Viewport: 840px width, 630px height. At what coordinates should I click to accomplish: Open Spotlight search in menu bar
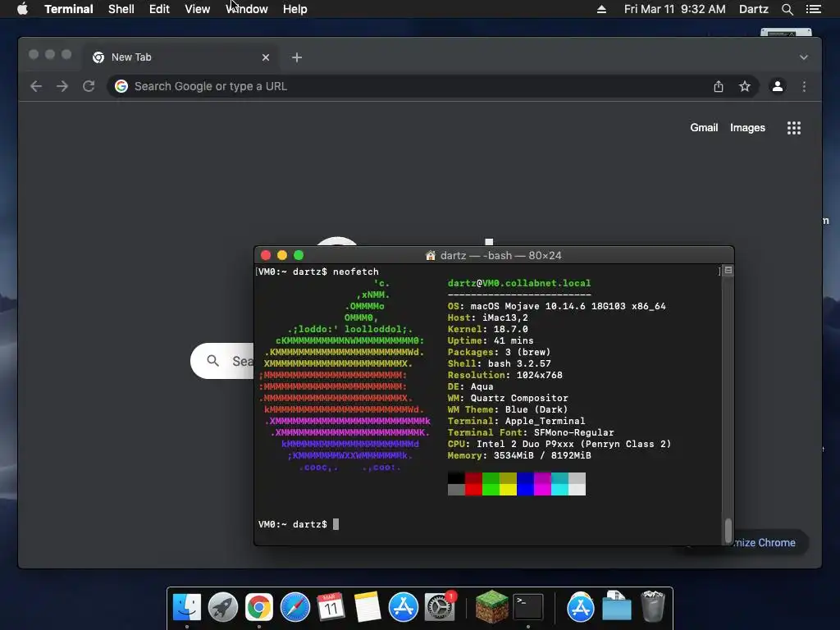[x=787, y=9]
